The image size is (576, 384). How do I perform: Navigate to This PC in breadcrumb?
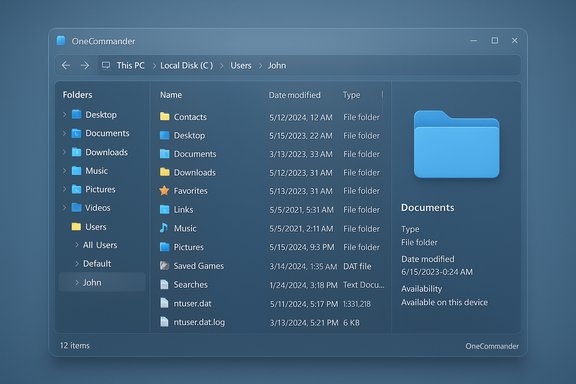130,65
